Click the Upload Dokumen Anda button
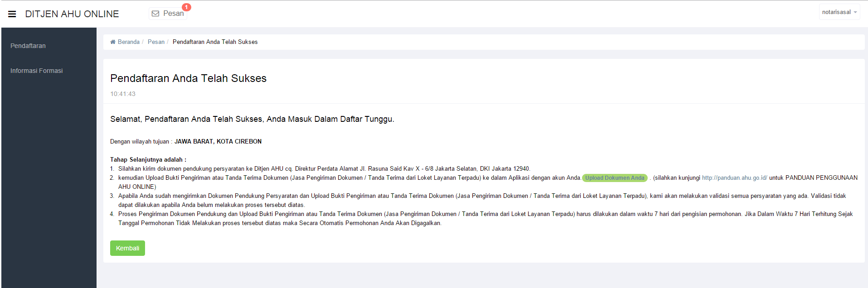The width and height of the screenshot is (868, 288). point(615,178)
